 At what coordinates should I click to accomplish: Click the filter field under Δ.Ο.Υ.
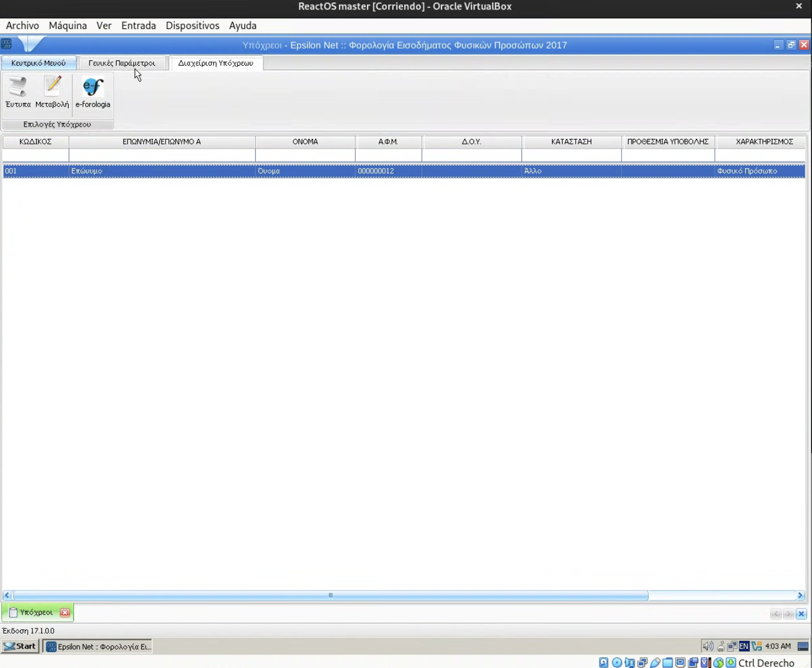pyautogui.click(x=472, y=155)
